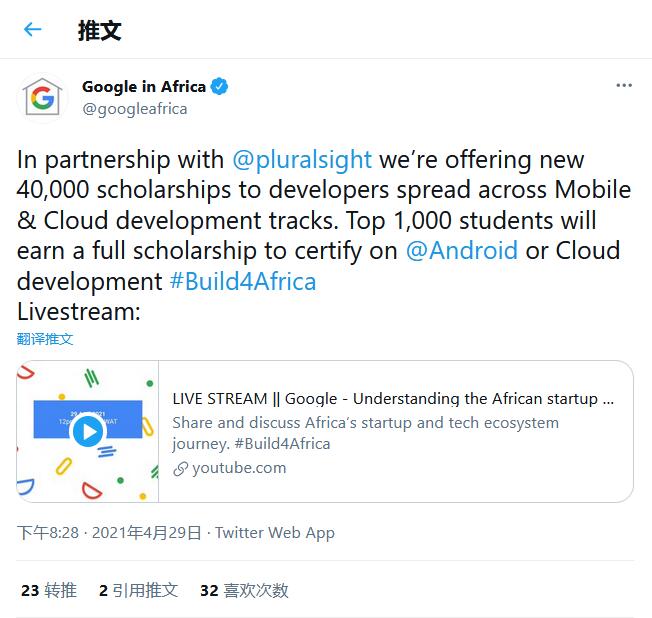Click the blue verified badge icon
The image size is (652, 618).
tap(219, 87)
